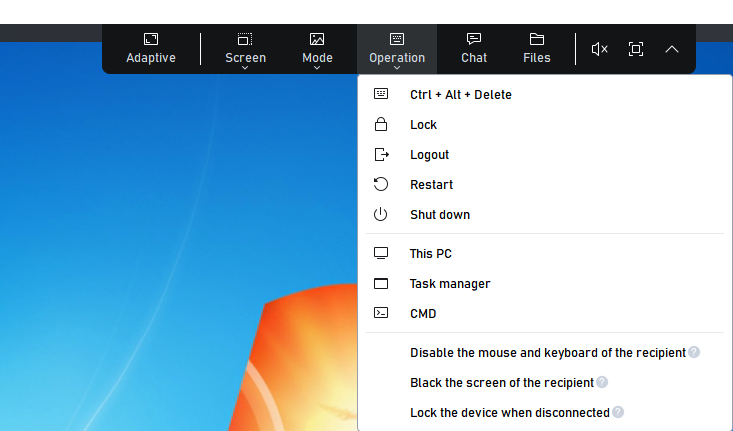Toggle the muted speaker sound icon

click(x=600, y=49)
